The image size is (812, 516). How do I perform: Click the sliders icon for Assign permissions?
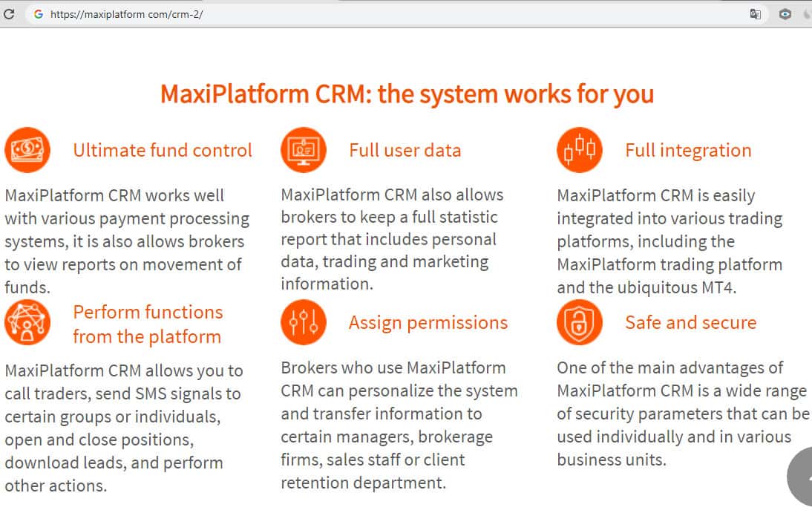point(304,322)
